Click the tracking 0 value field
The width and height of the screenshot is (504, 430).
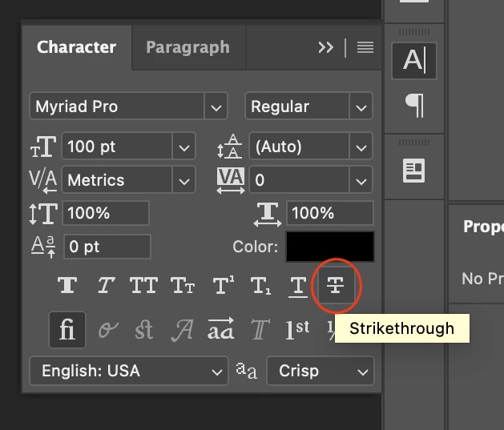pyautogui.click(x=299, y=180)
